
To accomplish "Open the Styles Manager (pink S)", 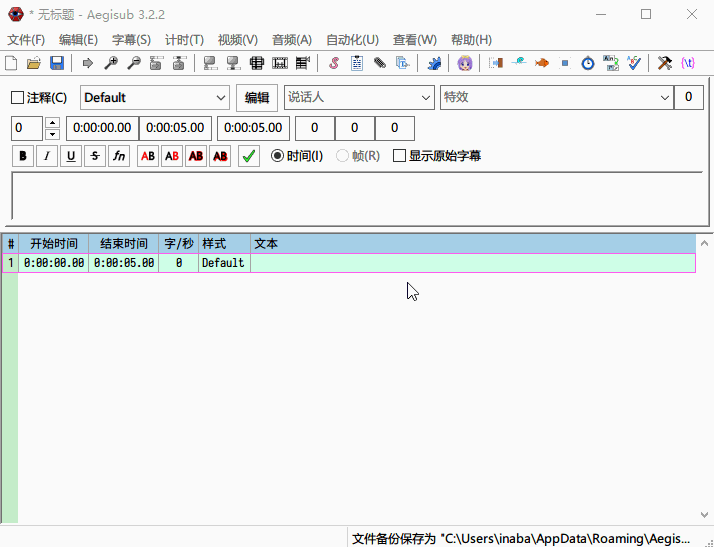I will click(334, 63).
